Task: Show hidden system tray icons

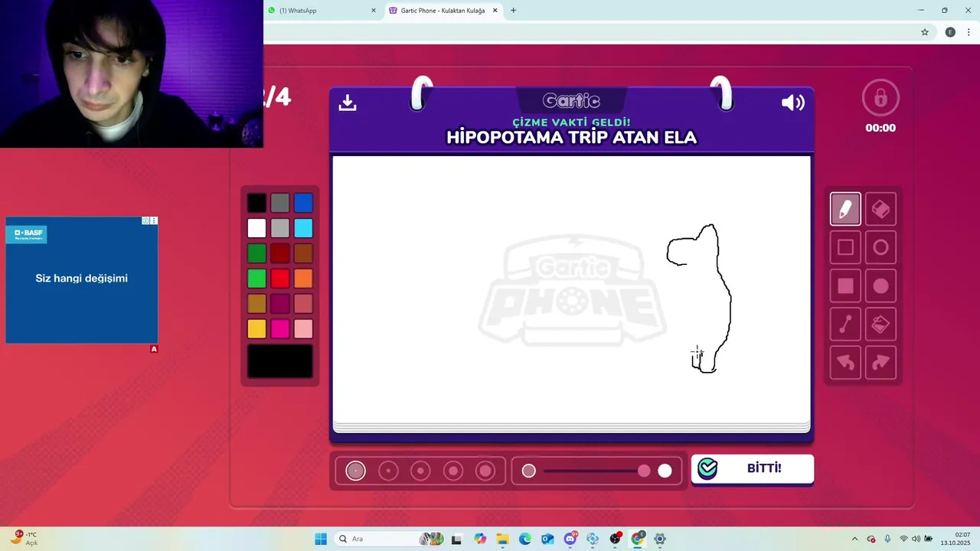Action: click(854, 539)
